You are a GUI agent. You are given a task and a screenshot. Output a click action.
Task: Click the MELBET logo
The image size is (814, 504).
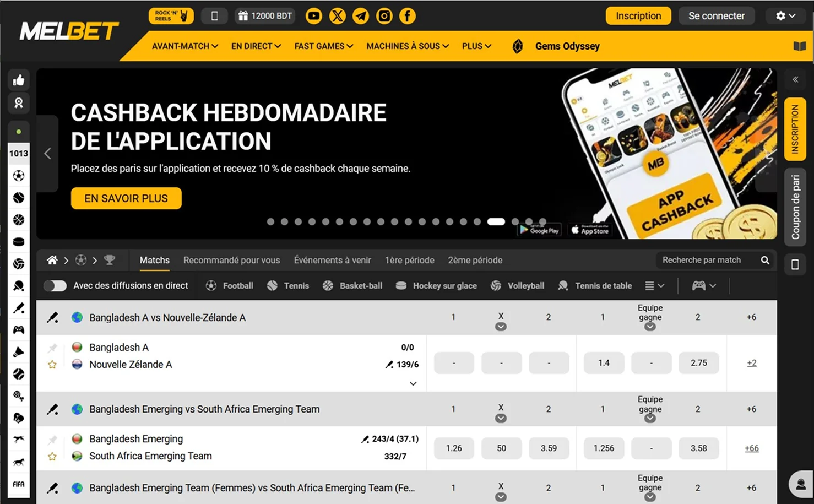pyautogui.click(x=69, y=31)
